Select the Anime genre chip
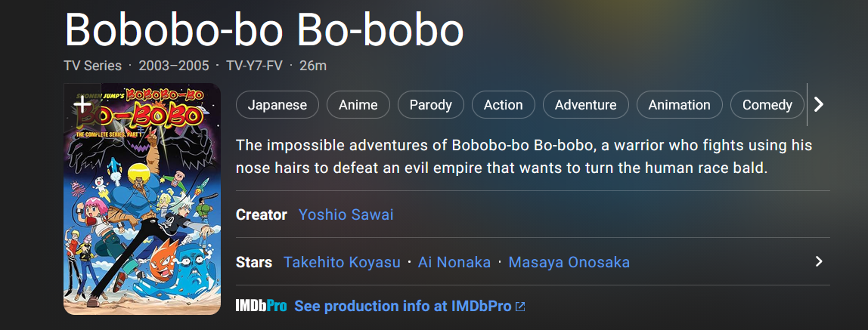 pyautogui.click(x=358, y=104)
